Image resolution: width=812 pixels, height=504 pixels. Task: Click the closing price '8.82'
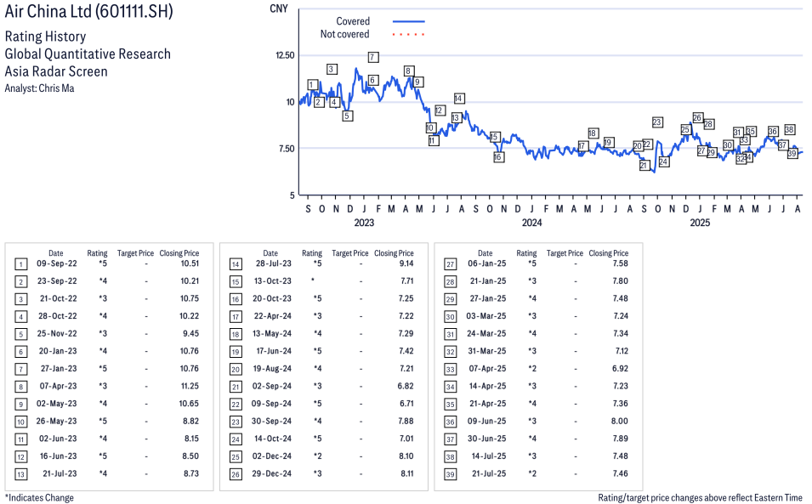(190, 422)
